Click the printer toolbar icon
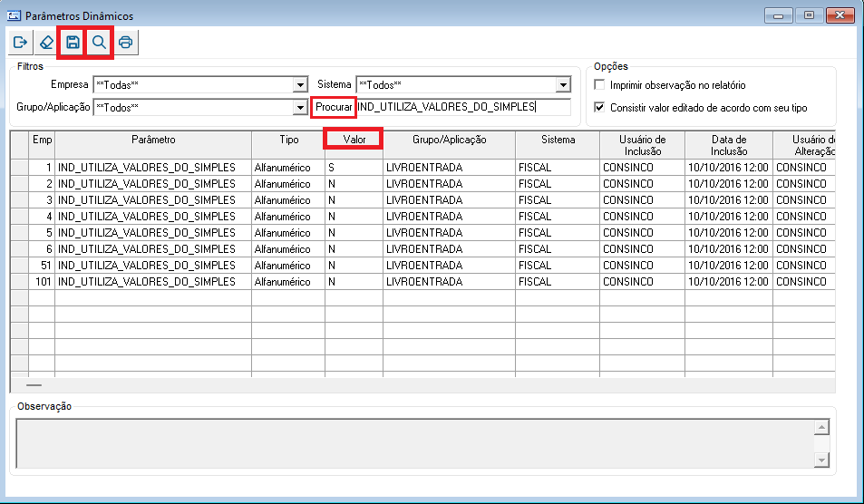This screenshot has height=504, width=864. click(x=126, y=43)
